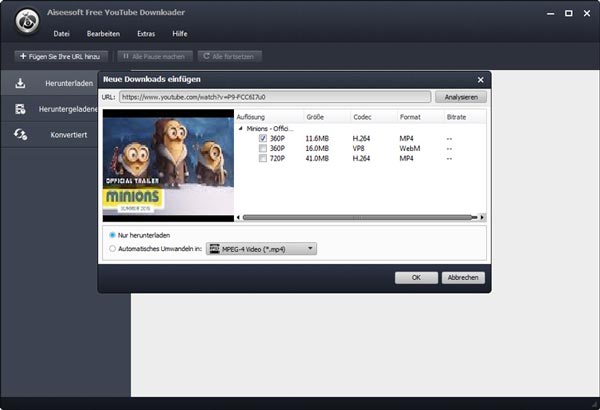
Task: Click the scrollbar right arrow in format list
Action: click(x=482, y=217)
